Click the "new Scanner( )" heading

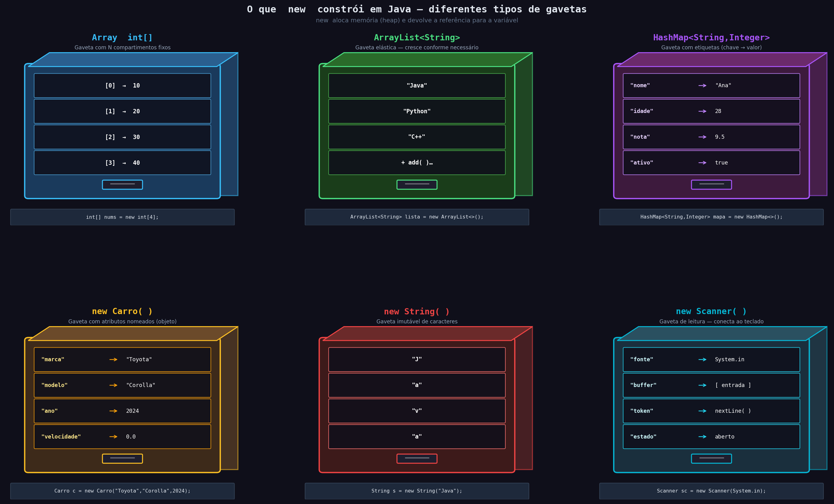pyautogui.click(x=711, y=312)
